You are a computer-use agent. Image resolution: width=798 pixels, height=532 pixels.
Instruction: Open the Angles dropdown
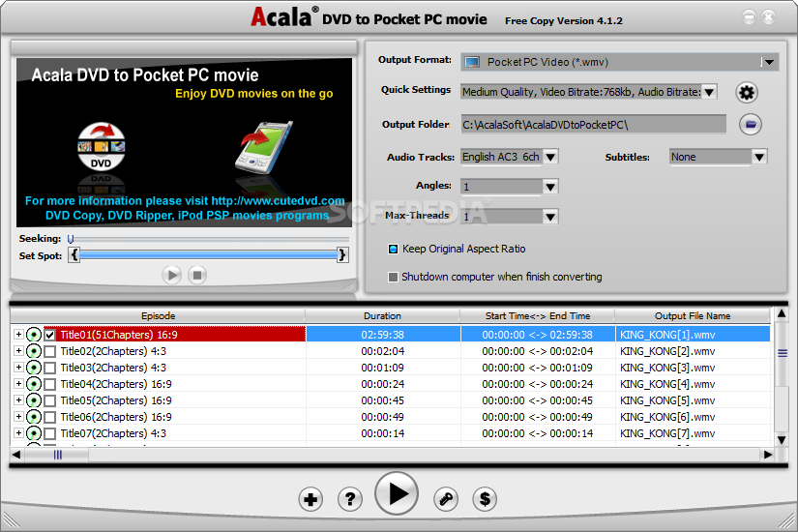[550, 187]
